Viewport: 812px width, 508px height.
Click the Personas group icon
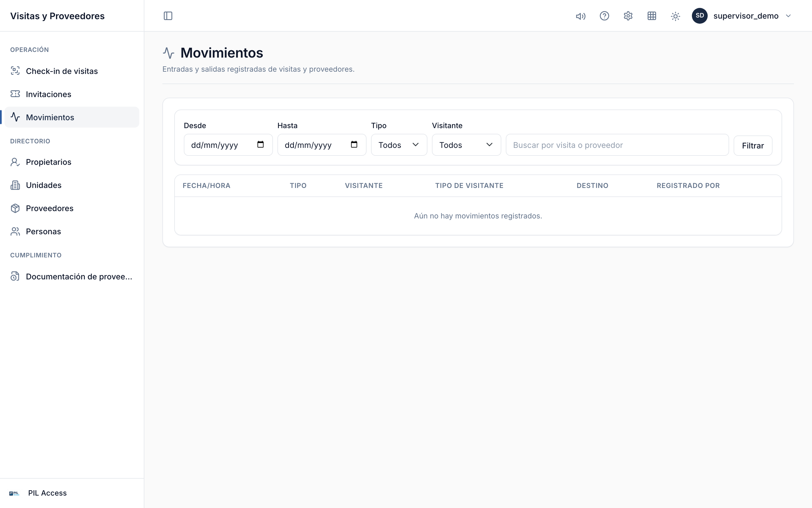coord(15,231)
